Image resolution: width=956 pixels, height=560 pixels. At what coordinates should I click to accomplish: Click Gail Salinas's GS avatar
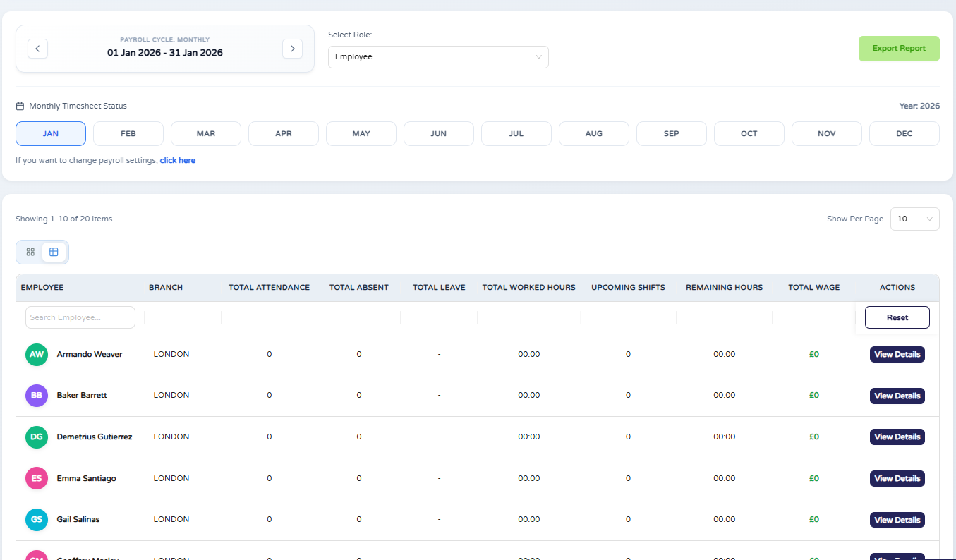[37, 520]
